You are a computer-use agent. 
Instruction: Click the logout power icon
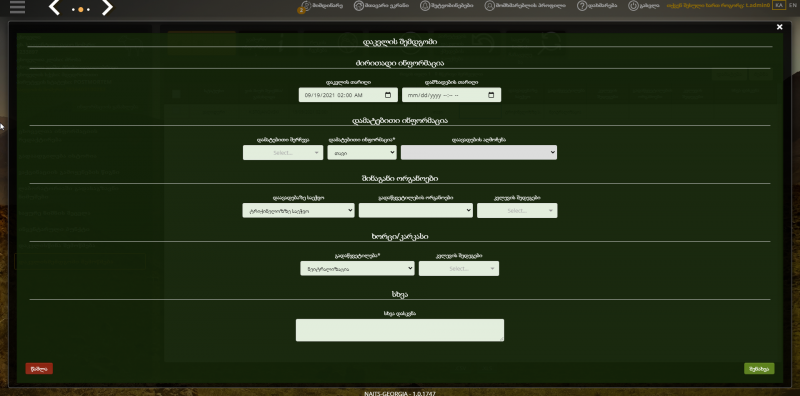(633, 6)
